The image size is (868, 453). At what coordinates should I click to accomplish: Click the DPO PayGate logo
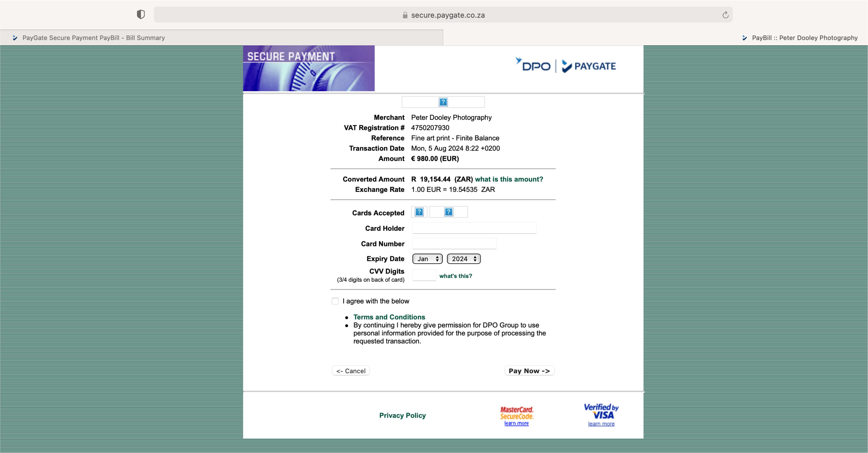(x=565, y=65)
